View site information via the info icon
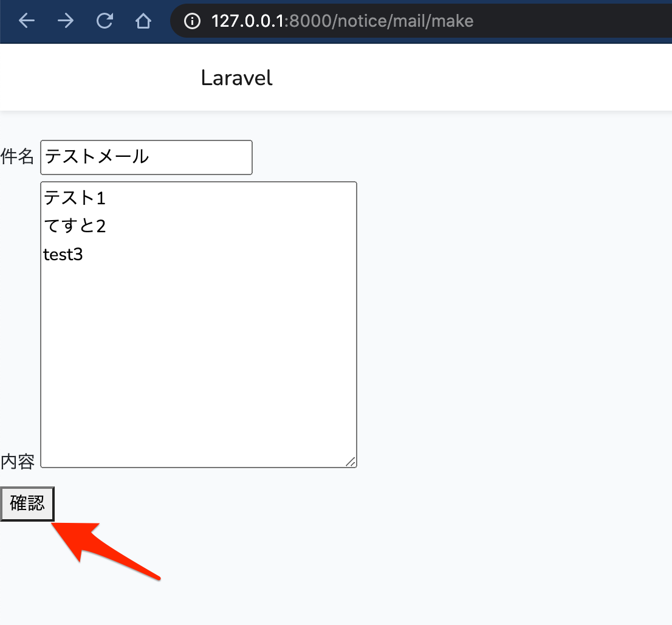The width and height of the screenshot is (672, 625). [192, 21]
